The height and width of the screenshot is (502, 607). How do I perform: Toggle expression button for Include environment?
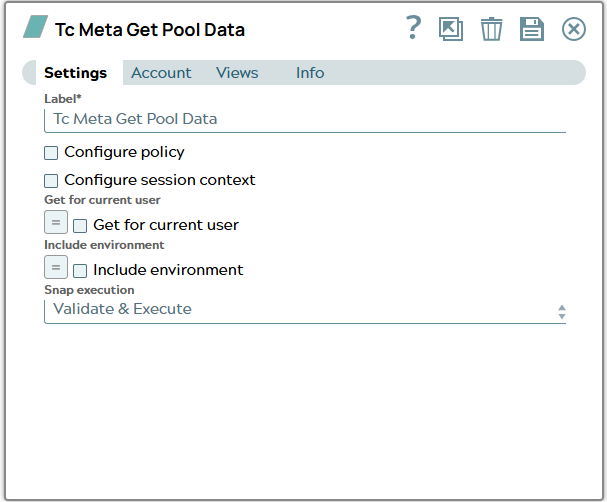56,267
